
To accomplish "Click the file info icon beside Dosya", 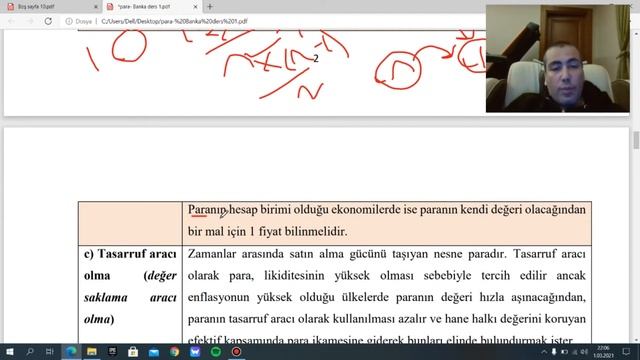I will [x=69, y=21].
